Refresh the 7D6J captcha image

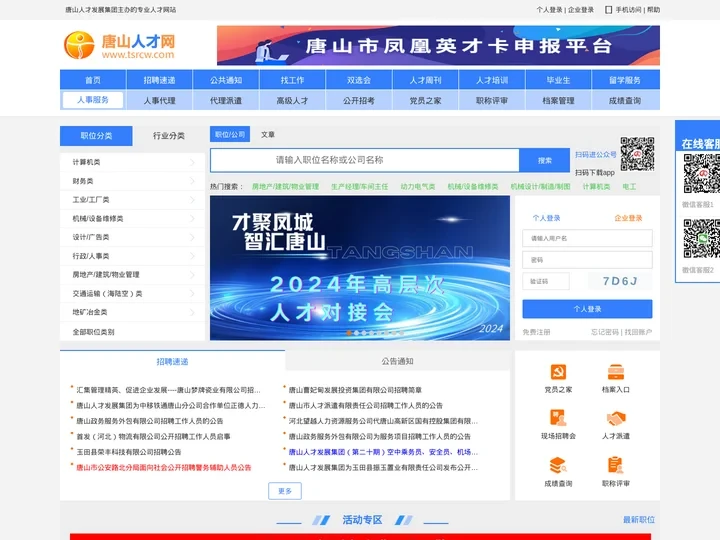[620, 281]
